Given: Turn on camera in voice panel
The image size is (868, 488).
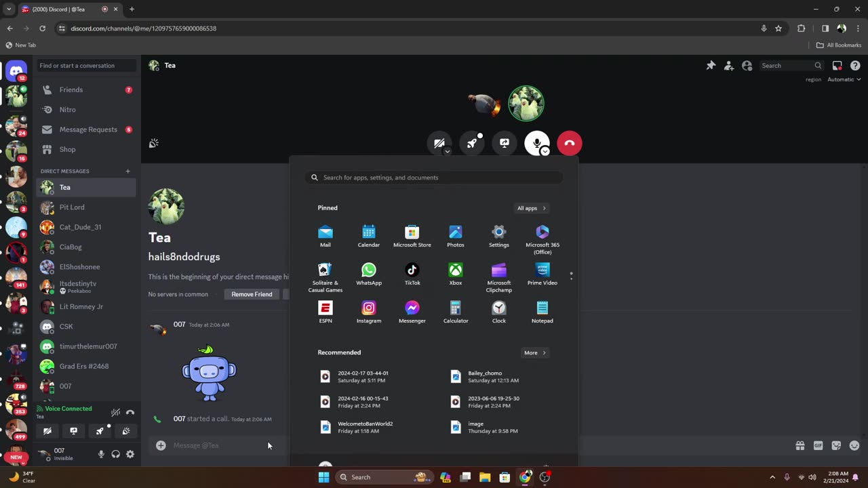Looking at the screenshot, I should coord(47,431).
